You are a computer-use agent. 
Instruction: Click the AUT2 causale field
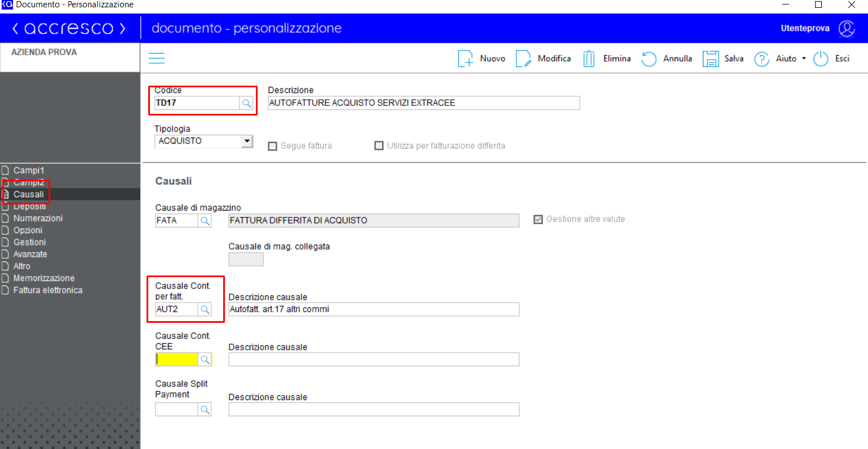tap(176, 309)
